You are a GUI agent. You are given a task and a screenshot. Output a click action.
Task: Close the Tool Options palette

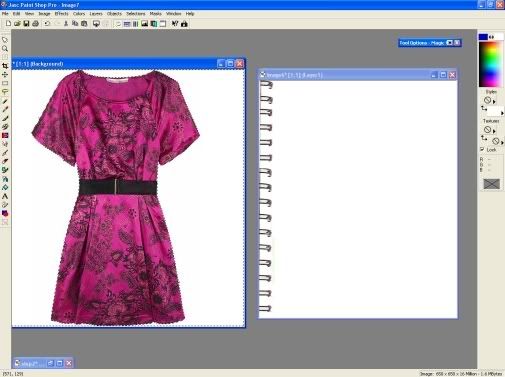(x=457, y=43)
